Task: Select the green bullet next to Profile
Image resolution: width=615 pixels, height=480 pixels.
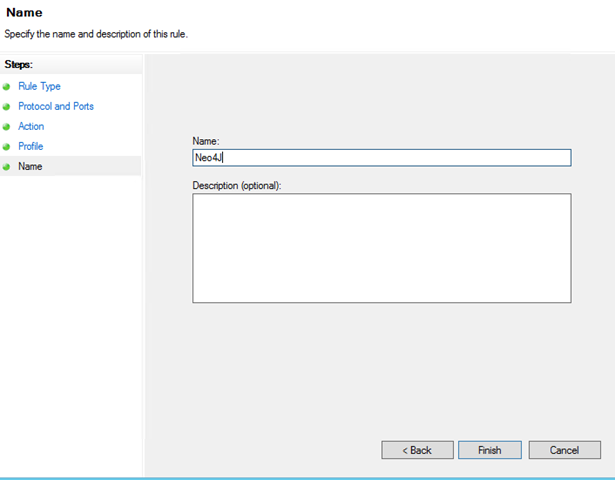Action: pos(7,147)
